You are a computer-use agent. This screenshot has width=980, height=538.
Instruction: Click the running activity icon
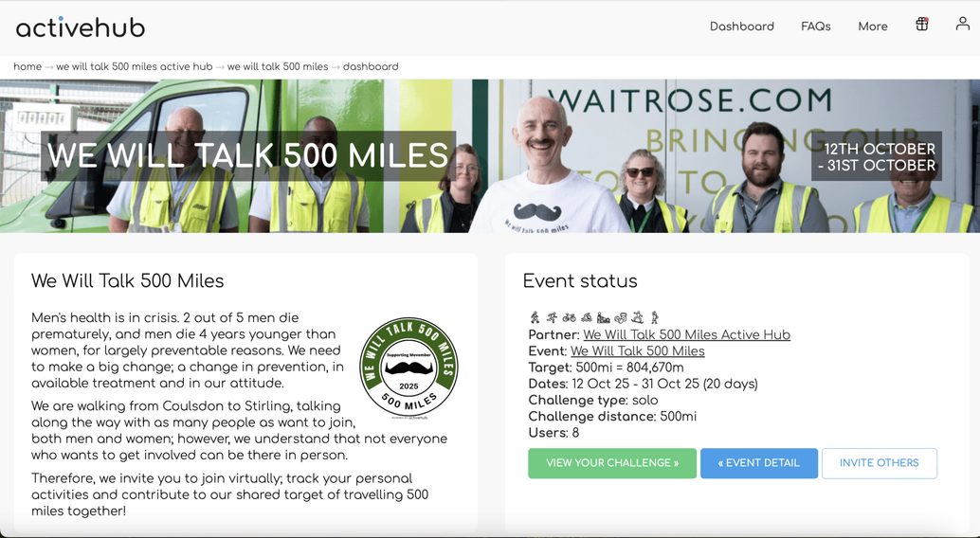552,317
